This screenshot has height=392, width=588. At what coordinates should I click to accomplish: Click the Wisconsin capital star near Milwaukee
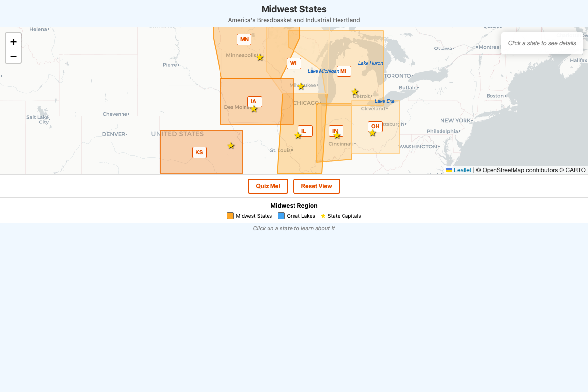(301, 86)
